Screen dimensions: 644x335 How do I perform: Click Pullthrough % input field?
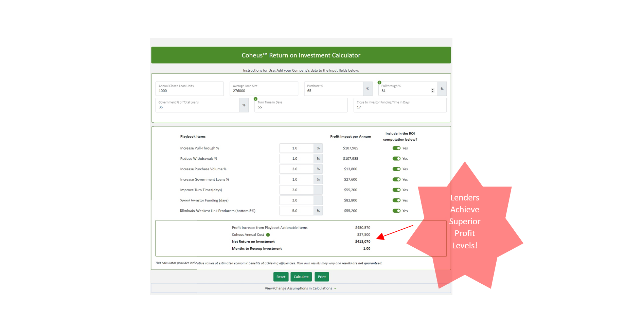coord(408,89)
